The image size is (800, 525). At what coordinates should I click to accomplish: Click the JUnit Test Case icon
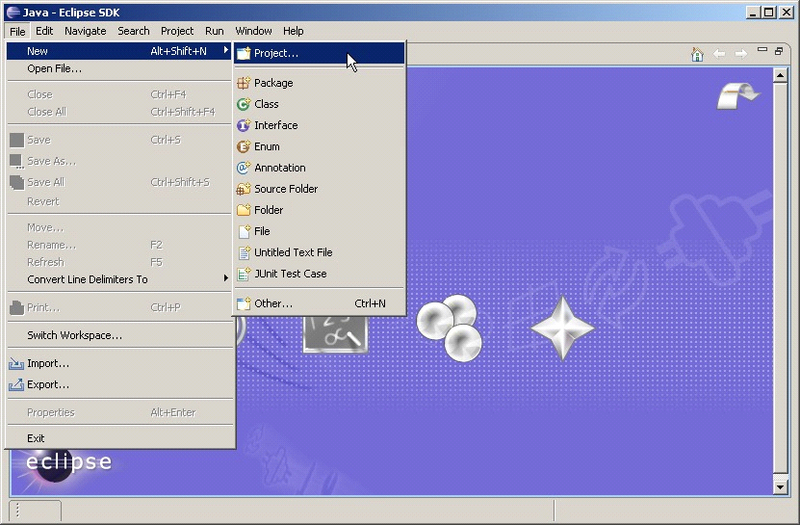pyautogui.click(x=244, y=273)
